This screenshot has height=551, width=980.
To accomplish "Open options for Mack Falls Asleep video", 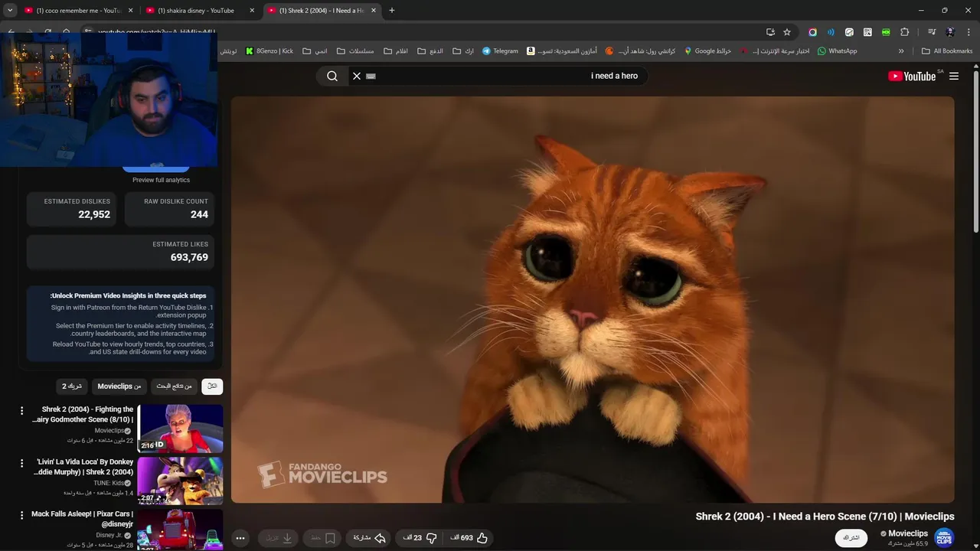I will point(21,516).
